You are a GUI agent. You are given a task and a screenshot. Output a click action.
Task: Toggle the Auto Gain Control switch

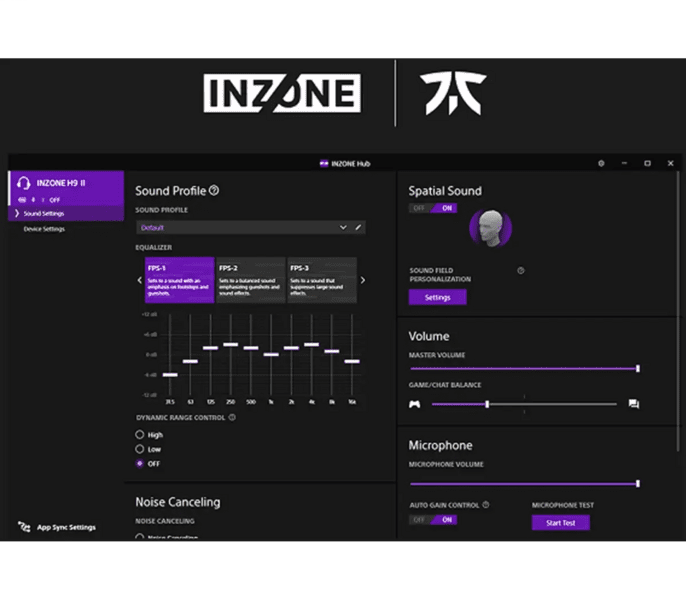coord(432,520)
